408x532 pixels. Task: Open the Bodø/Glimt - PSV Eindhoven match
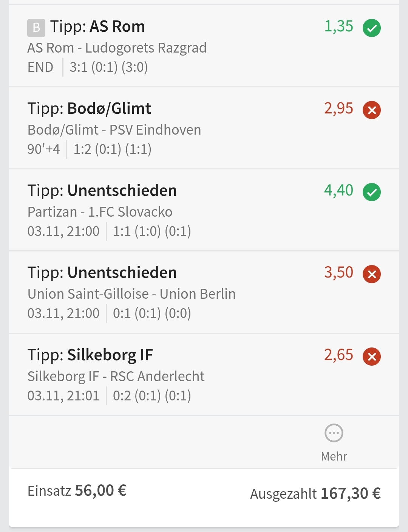click(x=114, y=130)
